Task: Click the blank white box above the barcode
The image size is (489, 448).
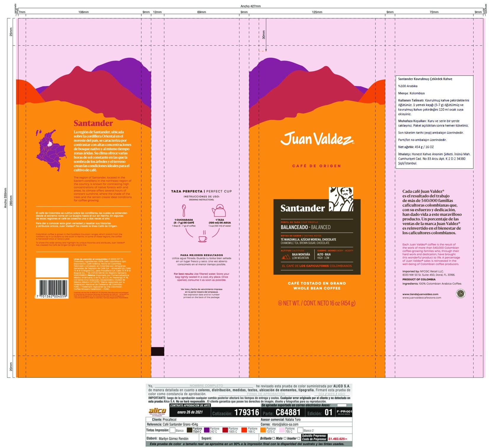Action: coord(52,268)
